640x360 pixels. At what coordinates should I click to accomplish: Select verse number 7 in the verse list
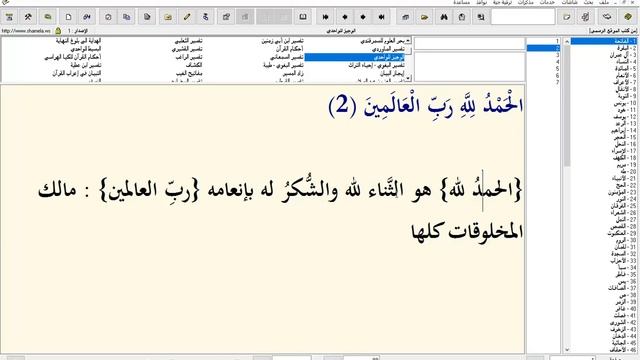click(543, 82)
